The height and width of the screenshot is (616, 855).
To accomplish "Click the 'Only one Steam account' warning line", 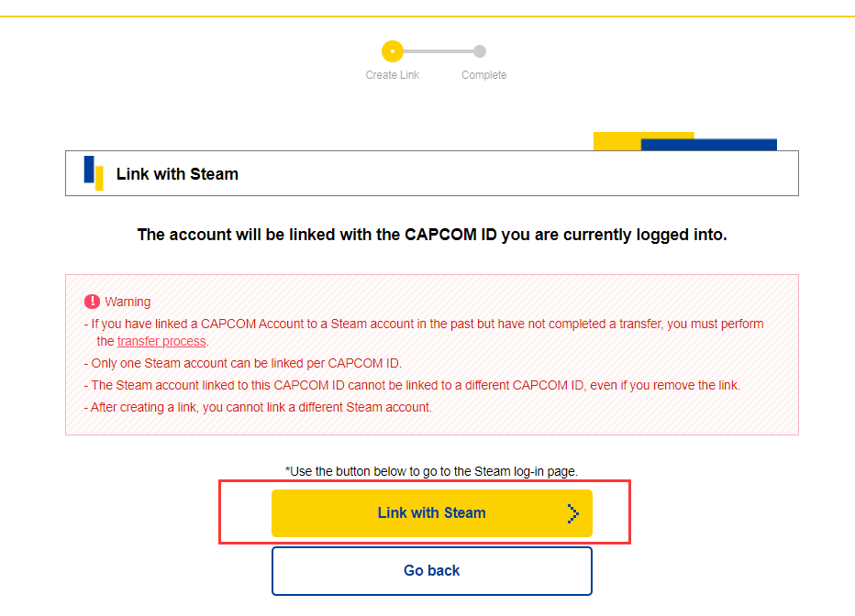I will (x=243, y=363).
